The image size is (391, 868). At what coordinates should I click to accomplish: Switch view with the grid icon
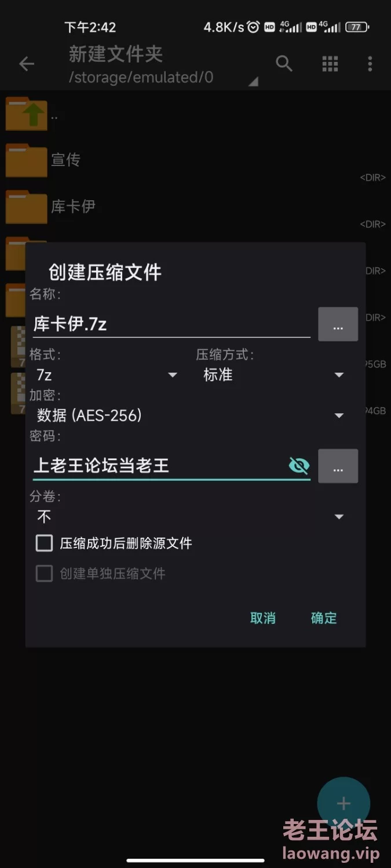tap(330, 64)
